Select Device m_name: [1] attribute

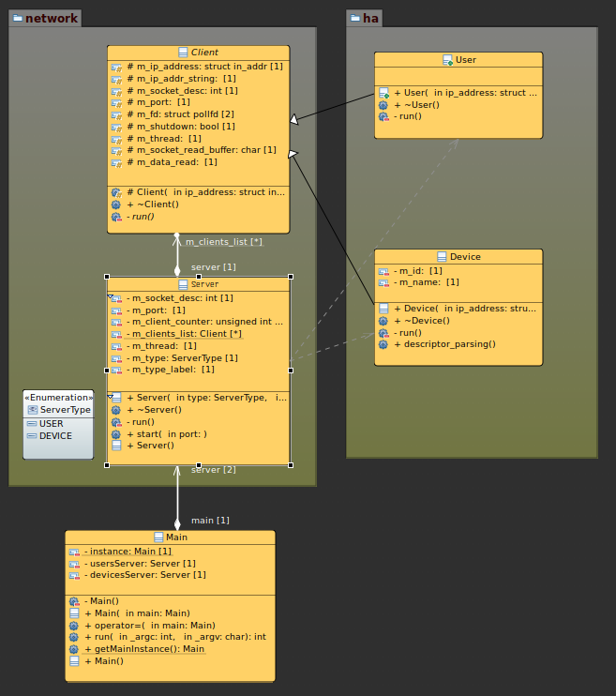pyautogui.click(x=427, y=282)
